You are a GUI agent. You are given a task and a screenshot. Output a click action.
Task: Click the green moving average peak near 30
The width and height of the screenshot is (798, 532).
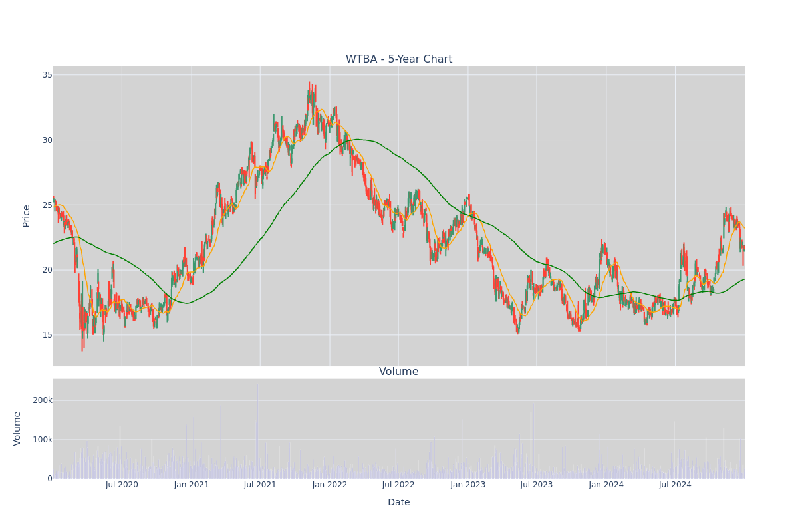[358, 139]
